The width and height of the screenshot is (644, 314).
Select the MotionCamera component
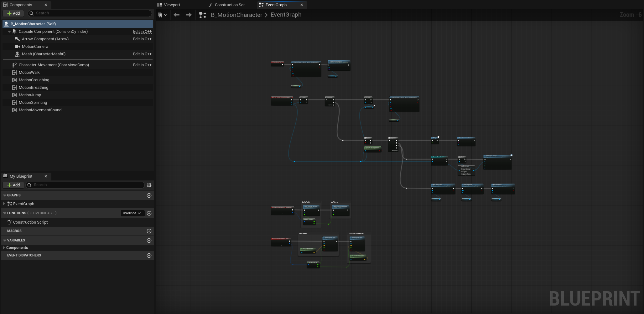[x=35, y=47]
